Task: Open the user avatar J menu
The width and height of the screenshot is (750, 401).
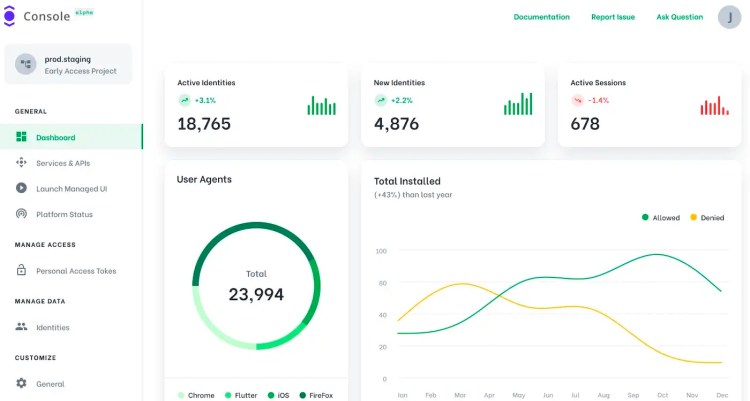Action: point(730,17)
